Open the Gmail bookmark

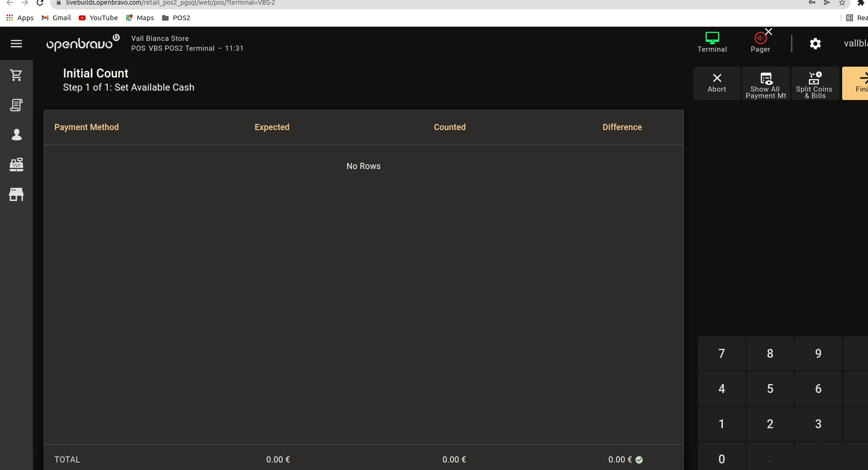(56, 18)
